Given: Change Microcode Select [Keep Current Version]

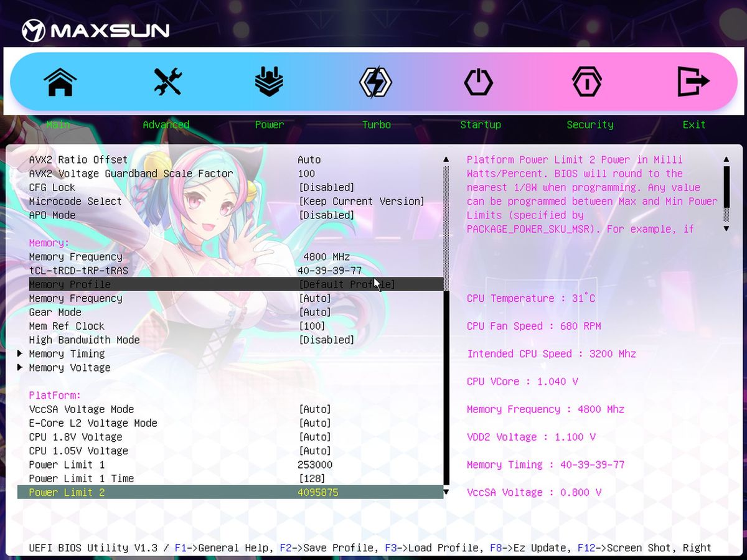Looking at the screenshot, I should (361, 201).
